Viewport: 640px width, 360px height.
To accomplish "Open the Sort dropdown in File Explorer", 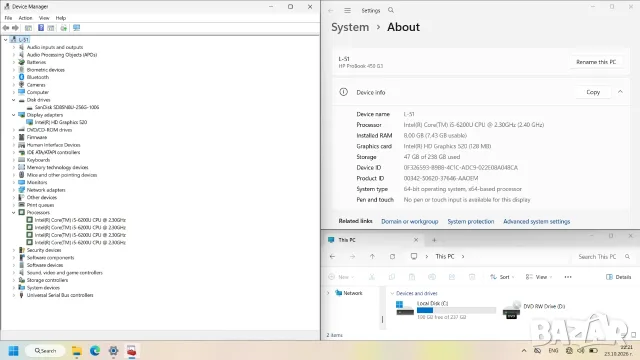I will 502,277.
